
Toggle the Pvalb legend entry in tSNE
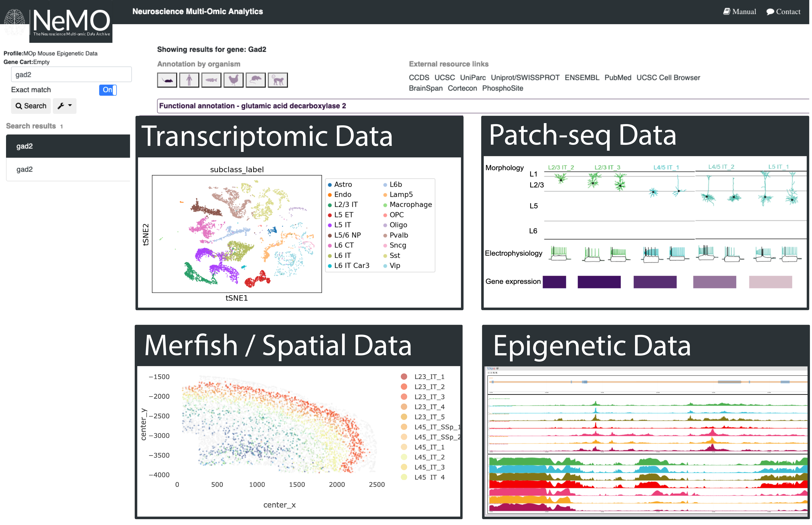(x=398, y=235)
